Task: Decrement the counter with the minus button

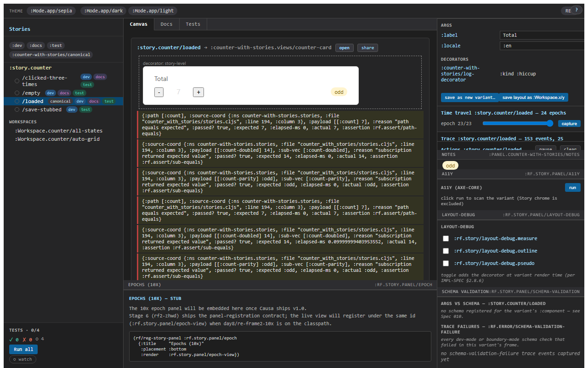Action: click(x=158, y=92)
